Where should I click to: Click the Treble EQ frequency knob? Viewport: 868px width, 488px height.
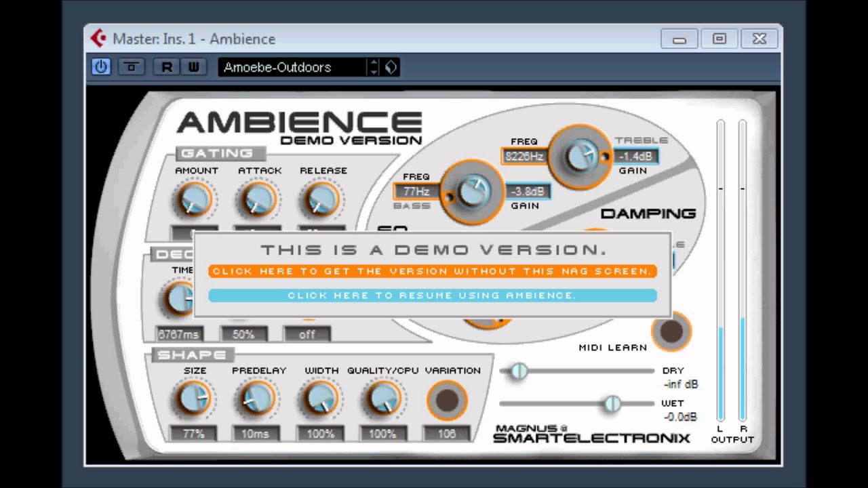(x=580, y=156)
